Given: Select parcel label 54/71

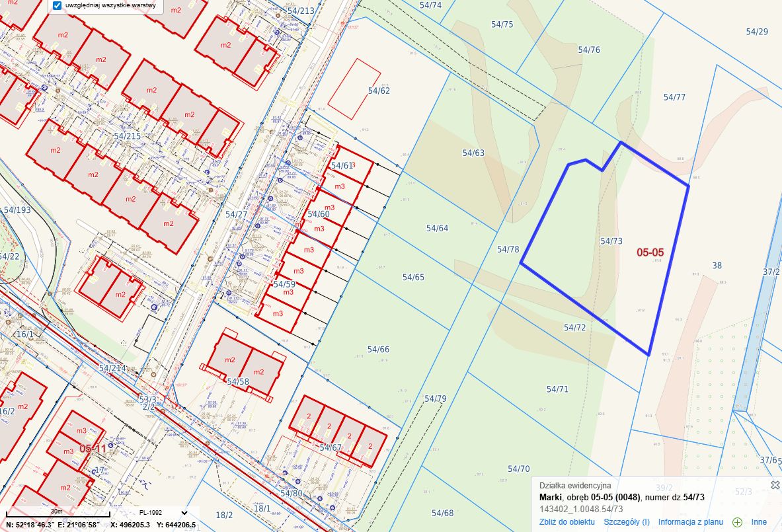Looking at the screenshot, I should click(x=557, y=389).
